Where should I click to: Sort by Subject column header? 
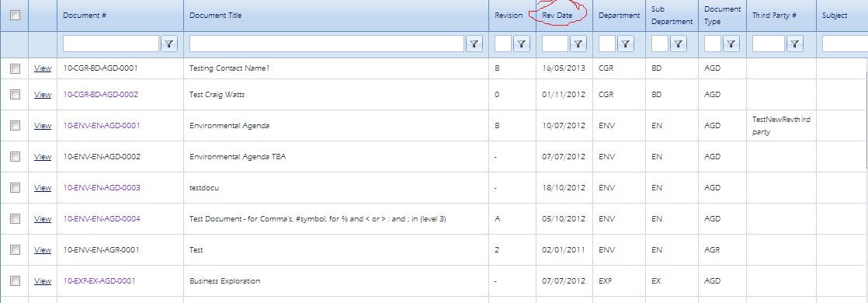[x=835, y=16]
